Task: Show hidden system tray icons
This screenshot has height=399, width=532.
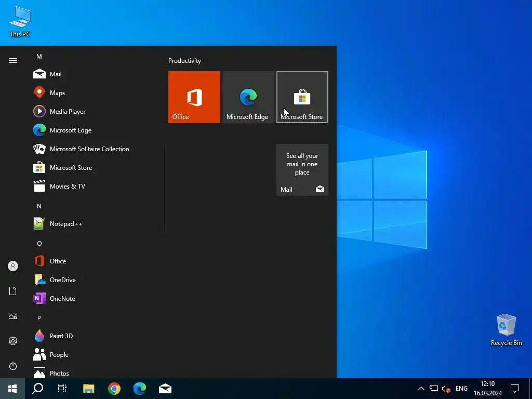Action: (x=421, y=389)
